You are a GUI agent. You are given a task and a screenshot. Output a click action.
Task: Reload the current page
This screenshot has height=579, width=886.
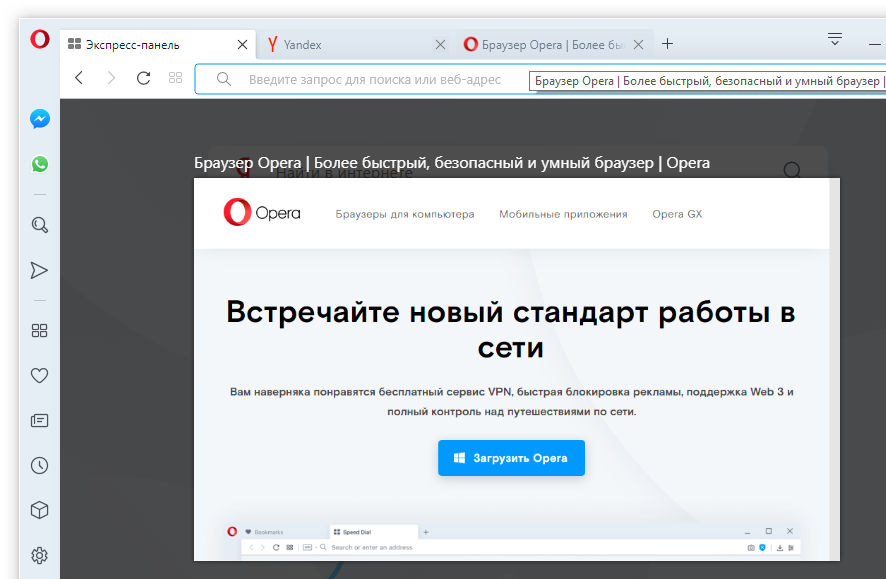pos(144,78)
